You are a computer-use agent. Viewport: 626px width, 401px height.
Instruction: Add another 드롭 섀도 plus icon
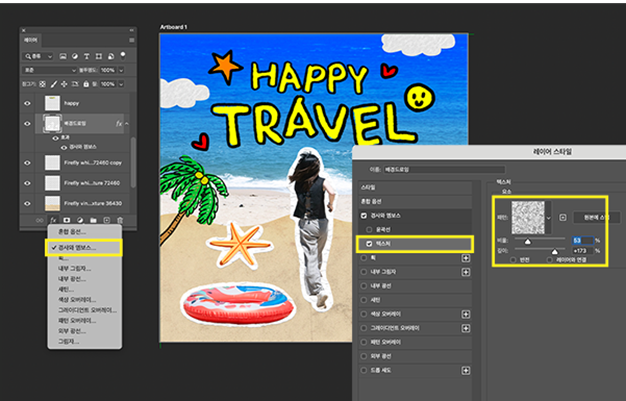(466, 371)
